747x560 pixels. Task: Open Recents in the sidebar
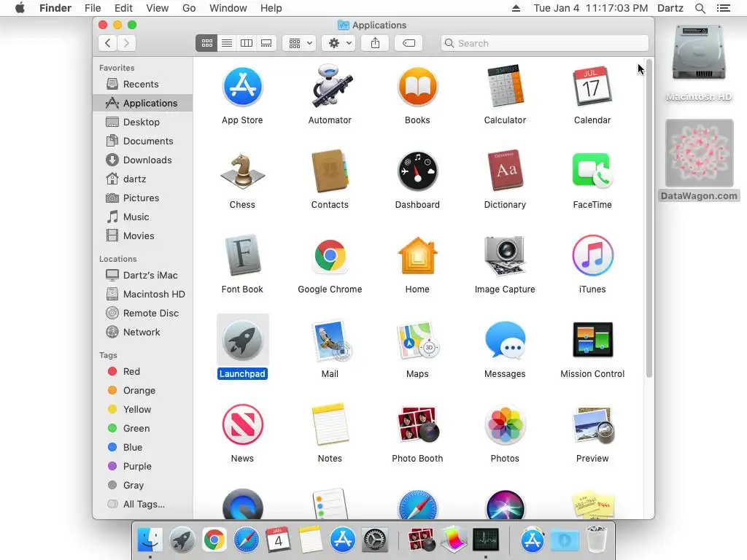143,85
